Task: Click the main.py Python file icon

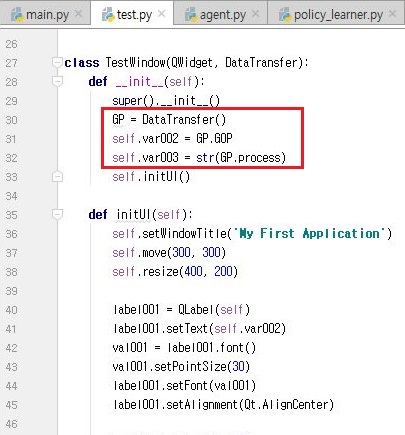Action: pos(17,15)
